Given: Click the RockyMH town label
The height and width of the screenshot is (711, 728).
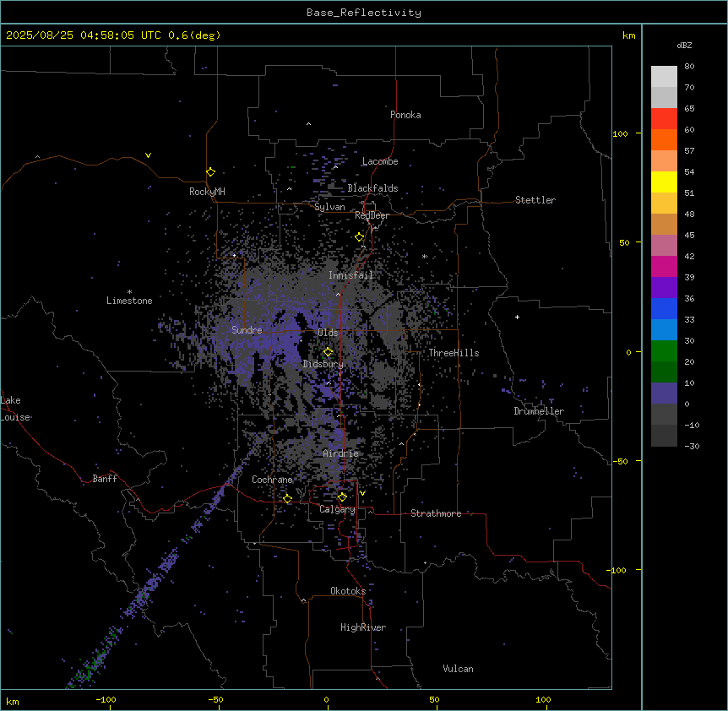Looking at the screenshot, I should 207,192.
